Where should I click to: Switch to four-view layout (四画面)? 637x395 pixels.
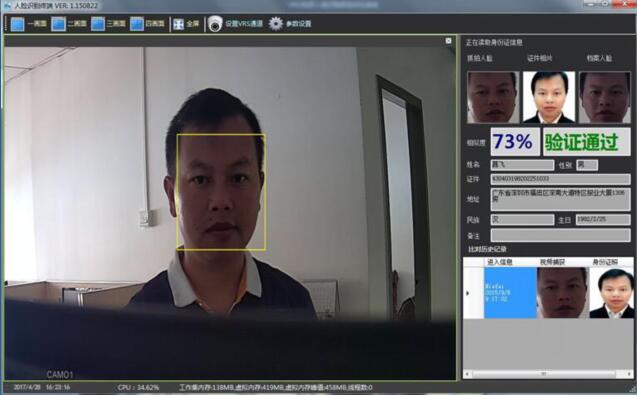(x=147, y=24)
